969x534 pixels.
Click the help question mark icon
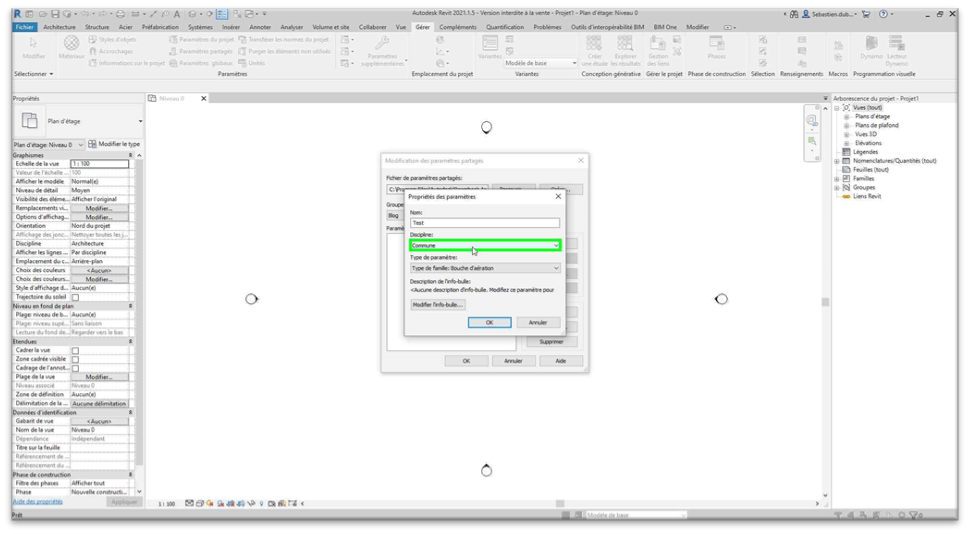[x=883, y=14]
